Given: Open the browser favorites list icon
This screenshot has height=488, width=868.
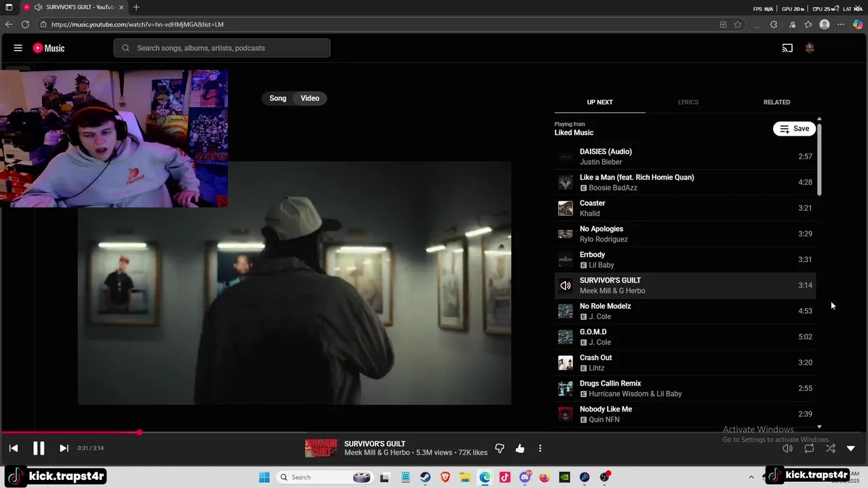Looking at the screenshot, I should pos(808,24).
